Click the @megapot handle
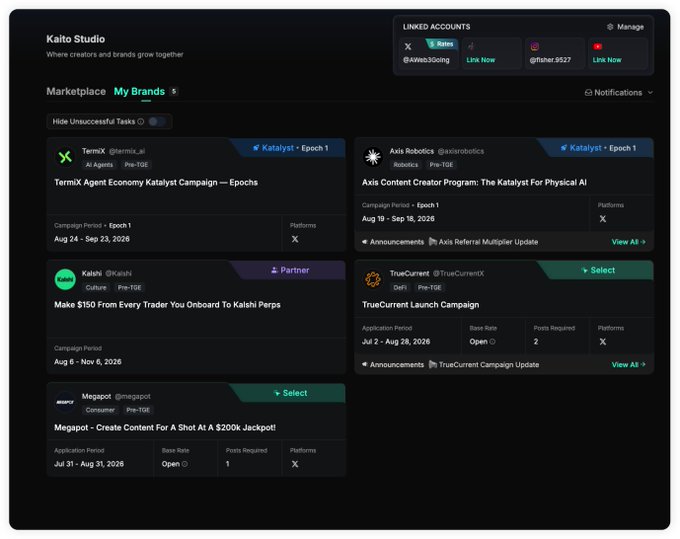Image resolution: width=680 pixels, height=539 pixels. (133, 396)
